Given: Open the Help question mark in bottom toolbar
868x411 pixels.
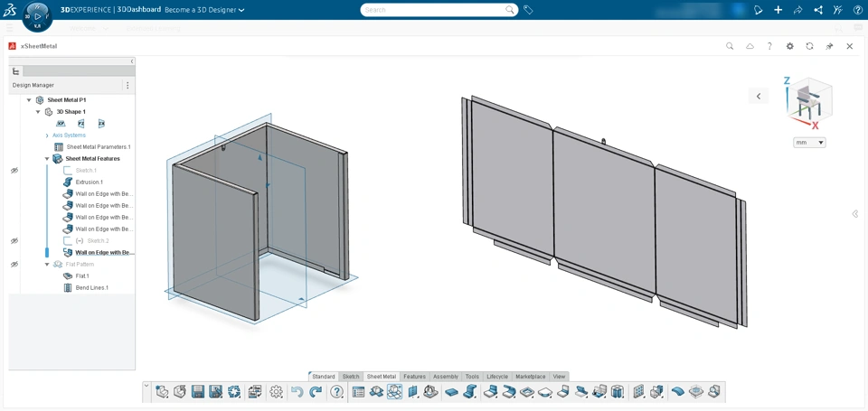Looking at the screenshot, I should 336,392.
